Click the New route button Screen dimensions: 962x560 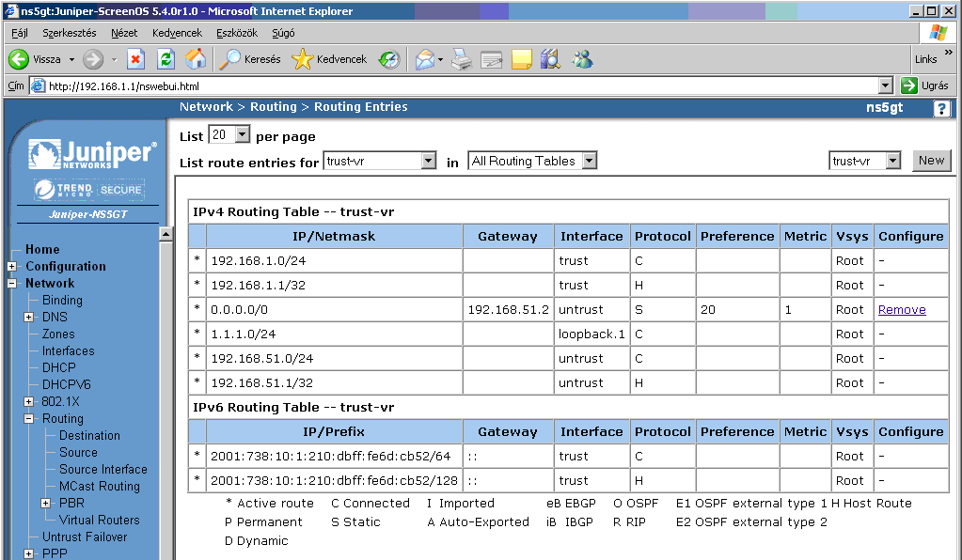(931, 161)
